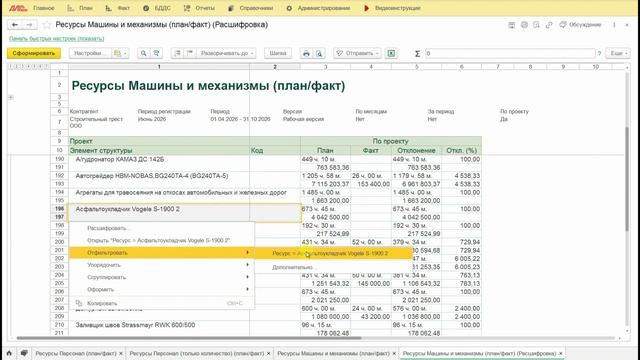The image size is (640, 360).
Task: Close the Ресурсы Машины и механизмы (Расшифровка) tab
Action: 561,353
